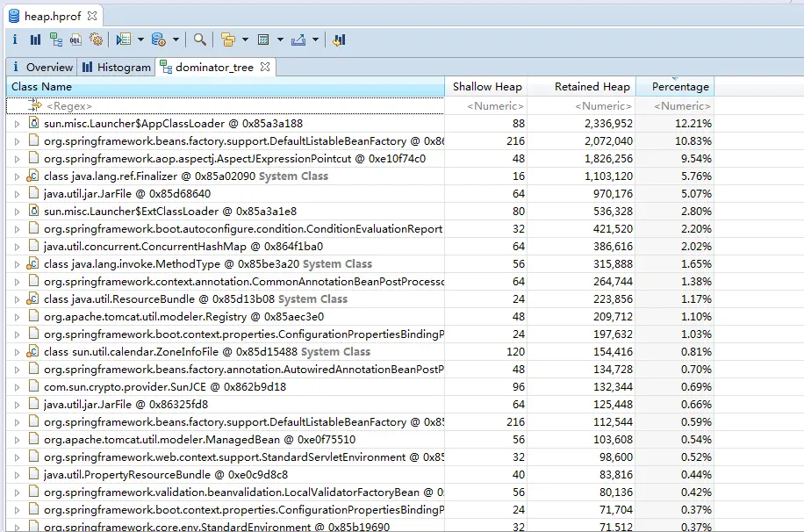Click object icon of ConcurrentHashMap row

(33, 247)
